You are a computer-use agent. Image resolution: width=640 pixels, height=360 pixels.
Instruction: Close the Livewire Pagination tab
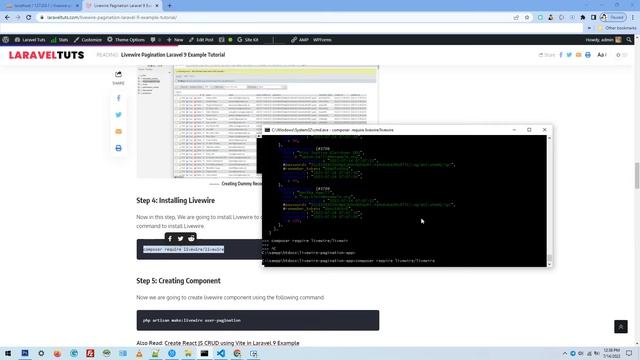[x=157, y=6]
